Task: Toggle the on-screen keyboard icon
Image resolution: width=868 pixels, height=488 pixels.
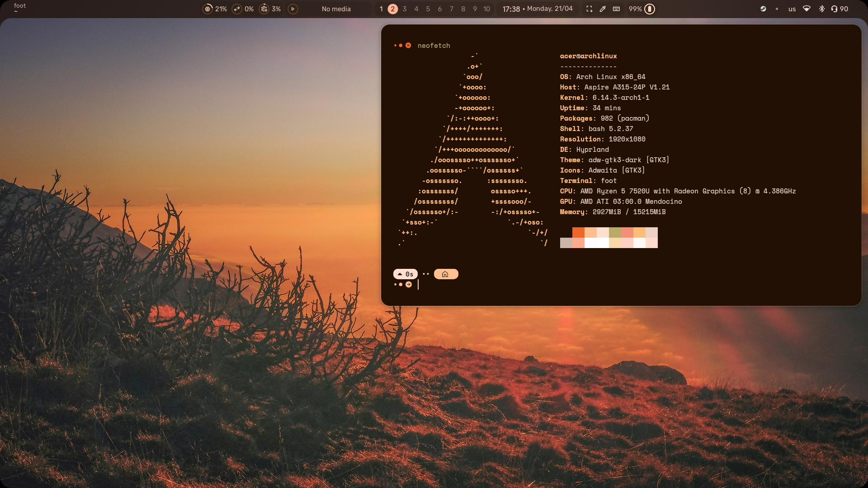Action: (x=616, y=9)
